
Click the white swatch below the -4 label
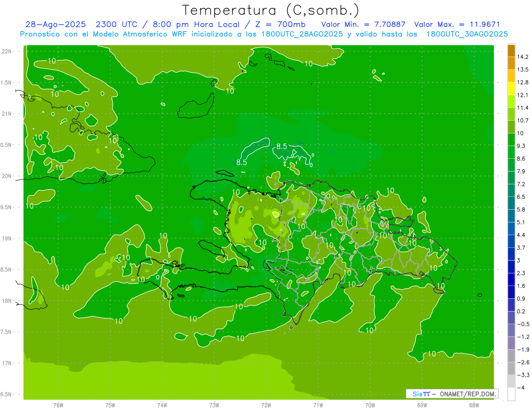tap(511, 394)
